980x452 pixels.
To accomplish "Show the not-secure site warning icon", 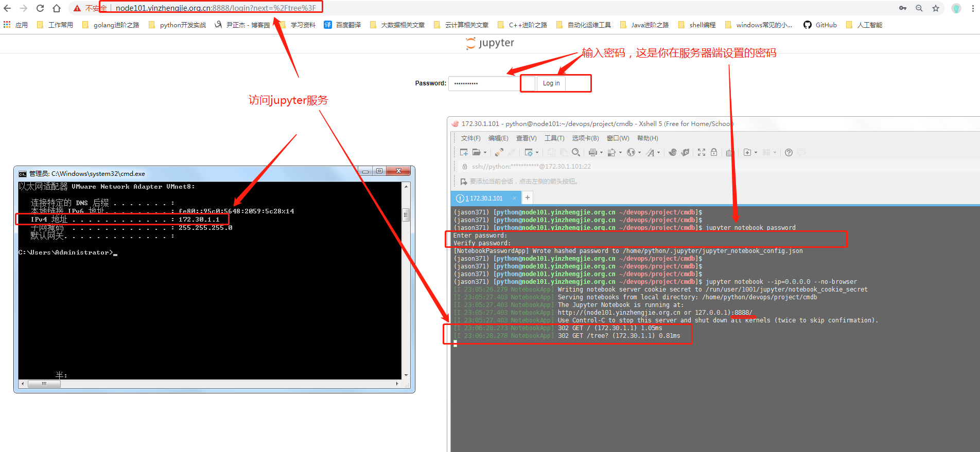I will 77,8.
